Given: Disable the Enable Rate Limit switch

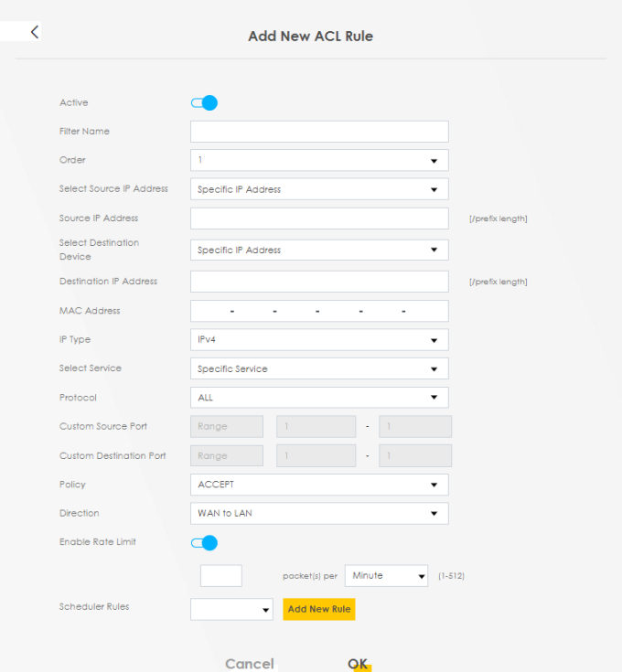Looking at the screenshot, I should (204, 543).
